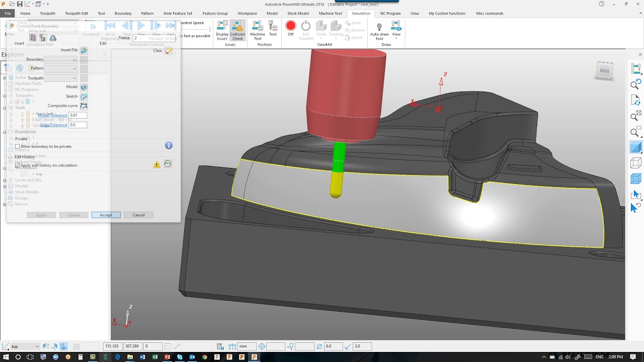
Task: Click the yellow warning triangle icon
Action: click(157, 164)
